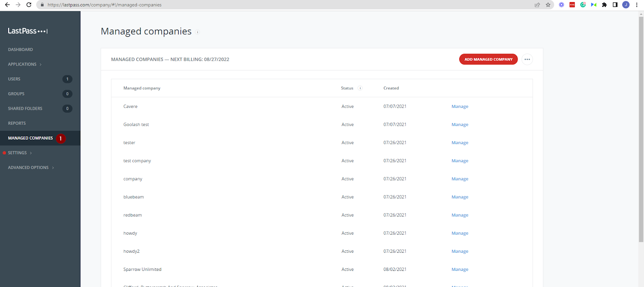The height and width of the screenshot is (287, 644).
Task: Expand the Settings menu chevron
Action: coord(31,153)
